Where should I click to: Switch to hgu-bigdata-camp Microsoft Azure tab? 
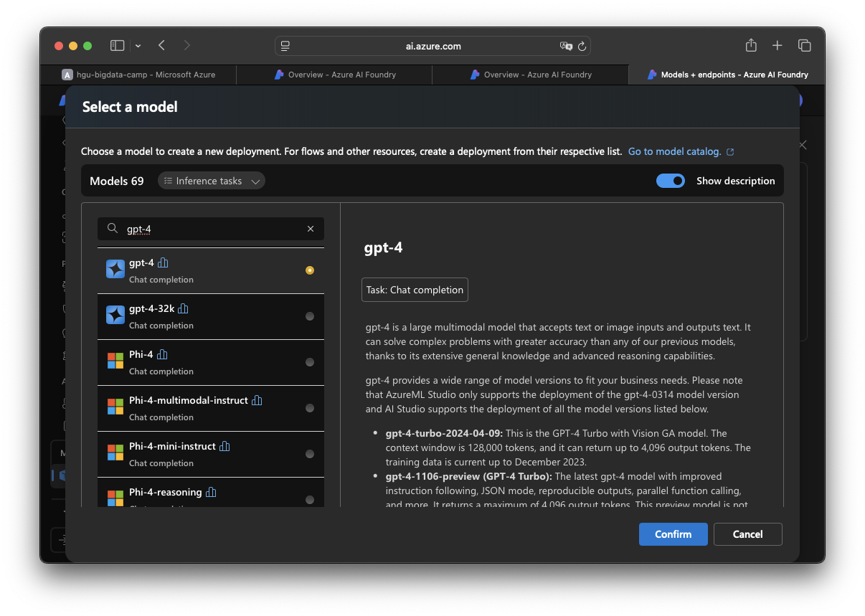[138, 75]
